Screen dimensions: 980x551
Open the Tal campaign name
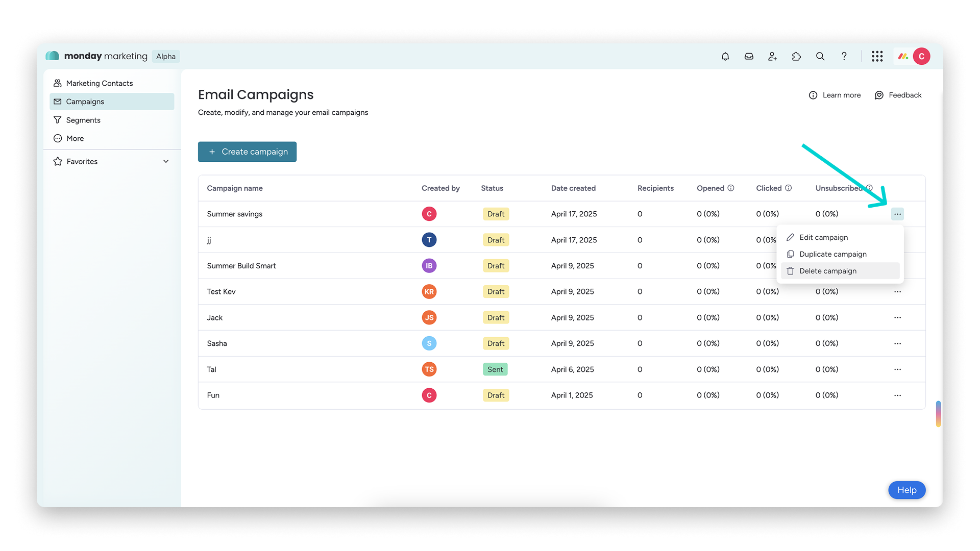tap(211, 369)
